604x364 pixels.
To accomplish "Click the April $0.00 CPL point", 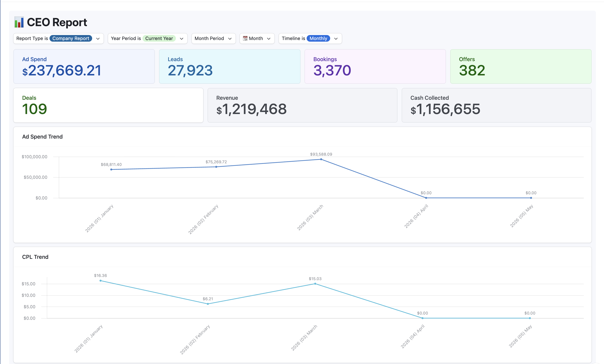I will pyautogui.click(x=423, y=318).
